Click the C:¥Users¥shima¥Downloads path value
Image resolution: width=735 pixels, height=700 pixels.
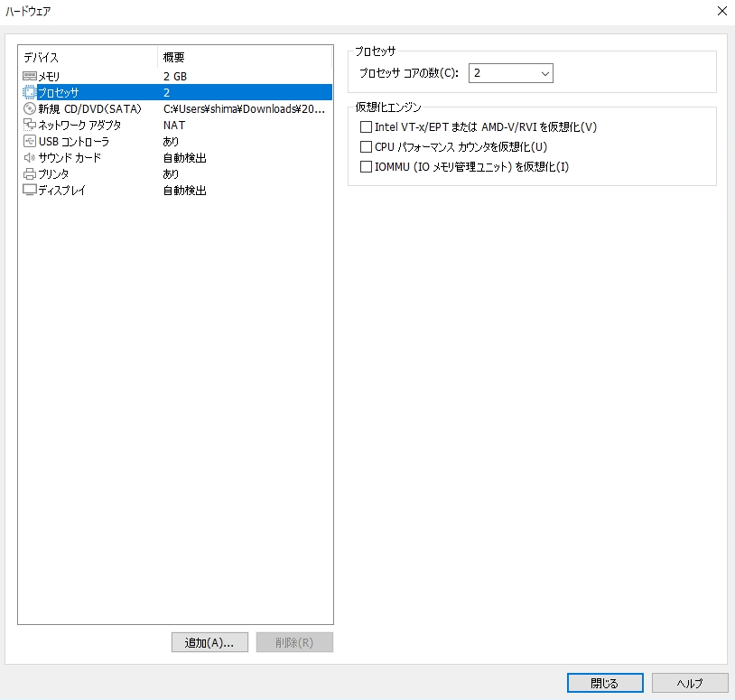pyautogui.click(x=244, y=108)
